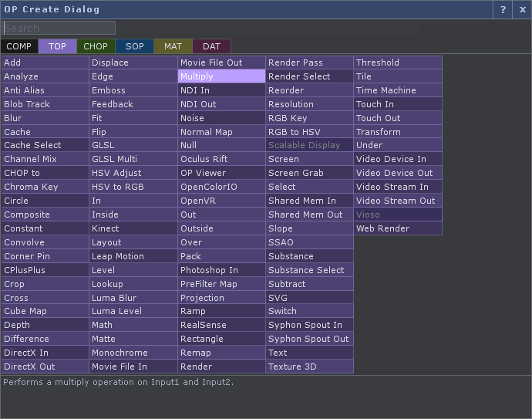Add a Render Pass operator
The height and width of the screenshot is (419, 532).
click(x=309, y=63)
